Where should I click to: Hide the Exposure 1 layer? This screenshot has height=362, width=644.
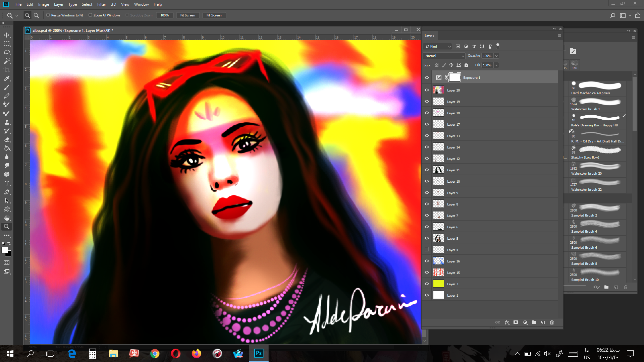pyautogui.click(x=427, y=78)
